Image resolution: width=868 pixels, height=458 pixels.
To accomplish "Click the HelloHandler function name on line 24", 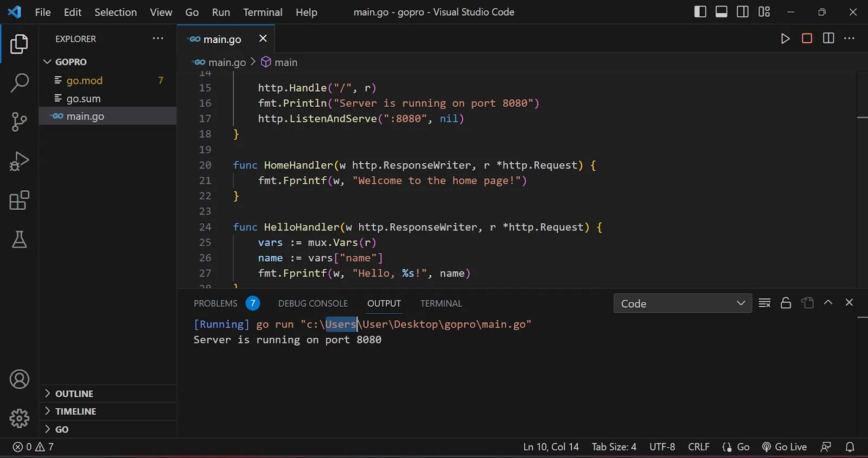I will [x=302, y=227].
